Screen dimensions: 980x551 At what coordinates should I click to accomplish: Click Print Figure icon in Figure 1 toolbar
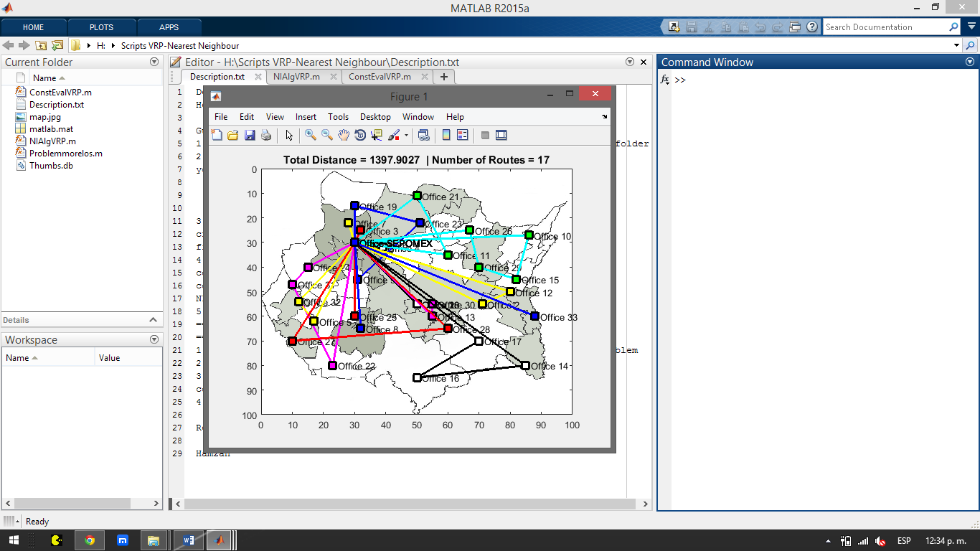pos(266,135)
